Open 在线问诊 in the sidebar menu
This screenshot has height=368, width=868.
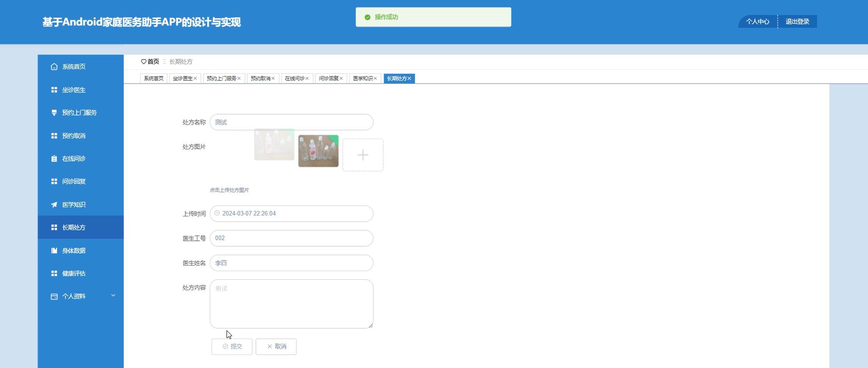tap(80, 158)
